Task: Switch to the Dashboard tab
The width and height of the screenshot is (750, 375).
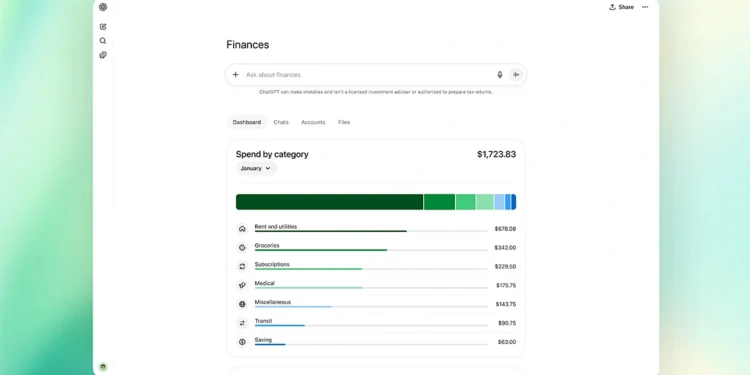Action: (247, 122)
